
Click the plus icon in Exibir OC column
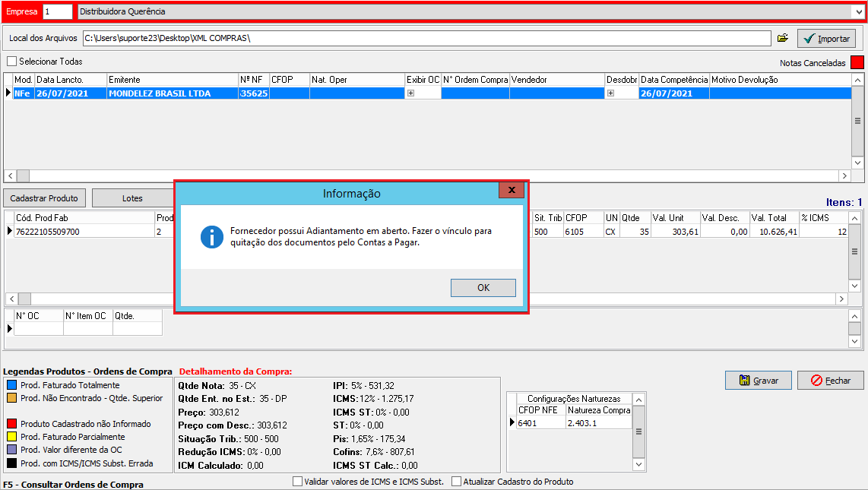(410, 93)
